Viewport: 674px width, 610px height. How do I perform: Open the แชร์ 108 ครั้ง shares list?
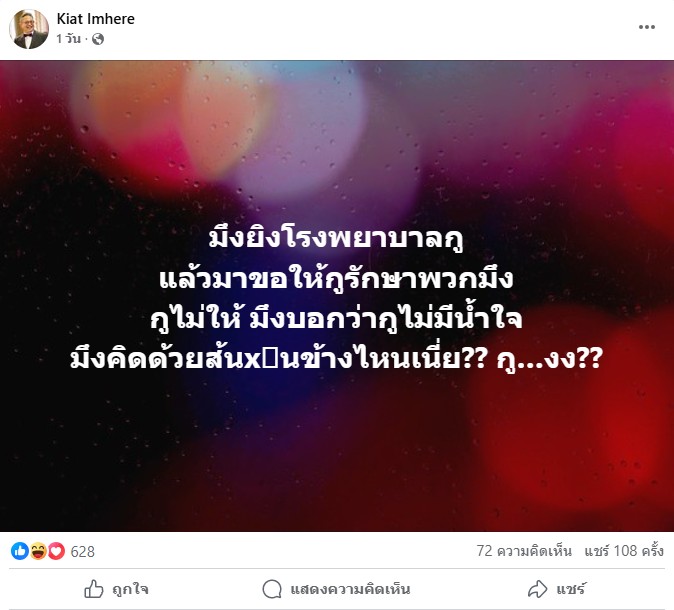[x=624, y=551]
